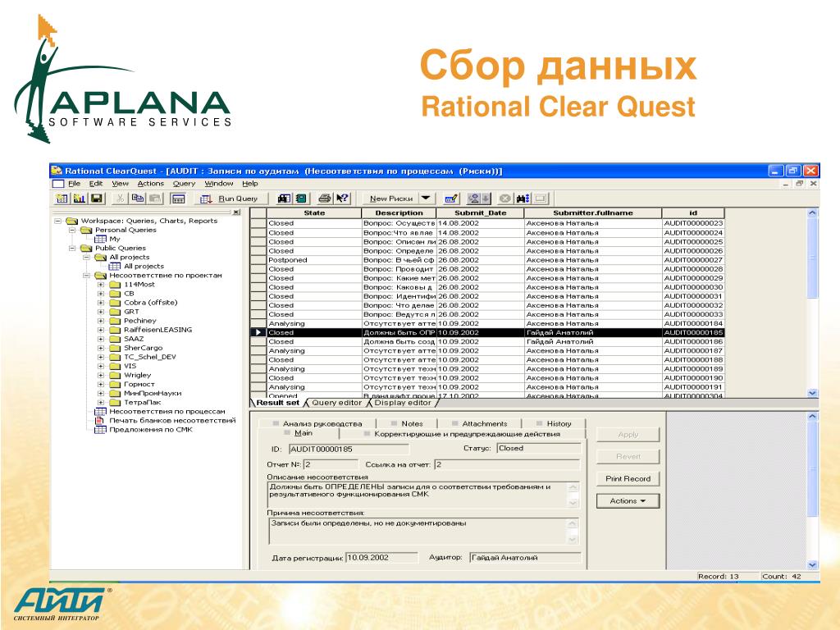The height and width of the screenshot is (630, 840).
Task: Collapse the Public Queries folder
Action: [72, 248]
